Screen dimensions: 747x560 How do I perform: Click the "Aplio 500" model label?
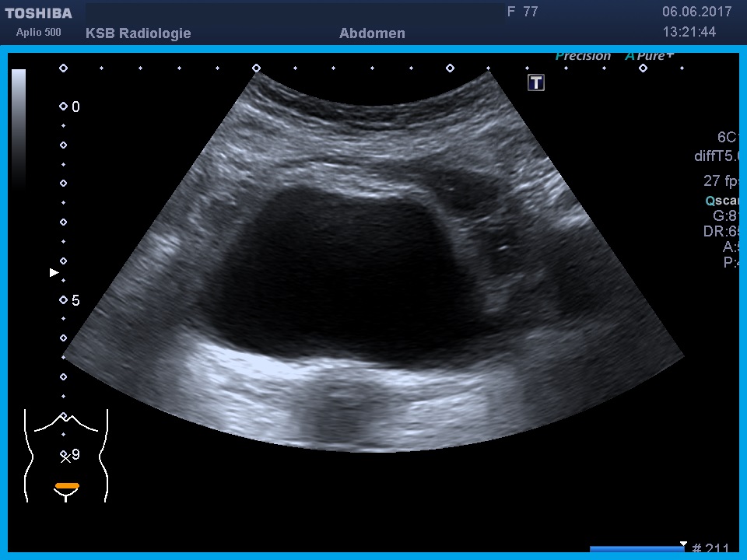coord(39,33)
